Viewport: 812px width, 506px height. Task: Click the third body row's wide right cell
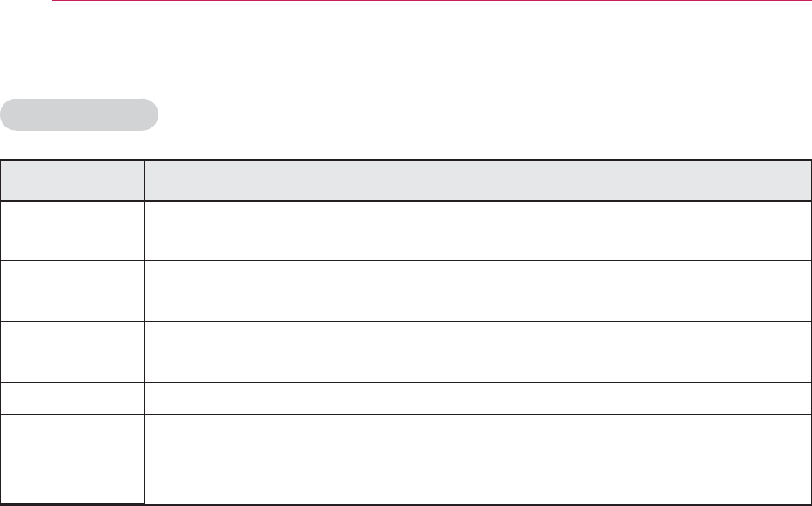click(477, 351)
